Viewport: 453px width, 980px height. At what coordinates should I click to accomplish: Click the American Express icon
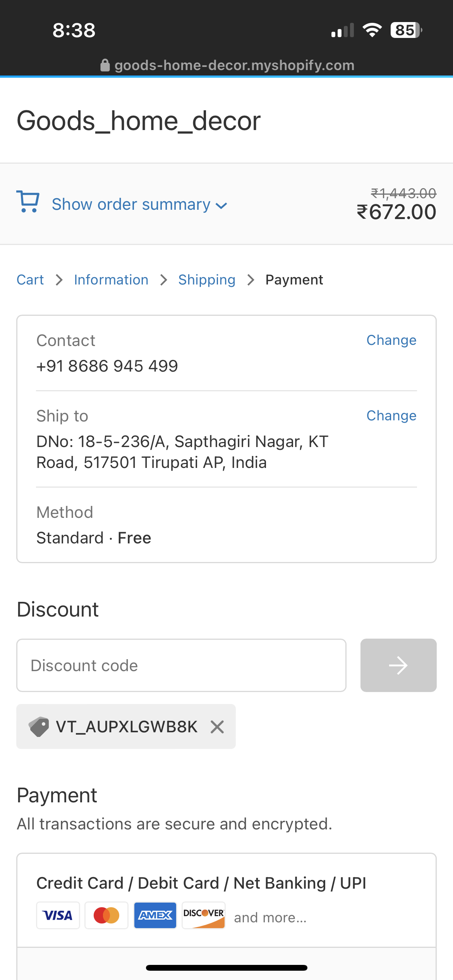tap(155, 915)
